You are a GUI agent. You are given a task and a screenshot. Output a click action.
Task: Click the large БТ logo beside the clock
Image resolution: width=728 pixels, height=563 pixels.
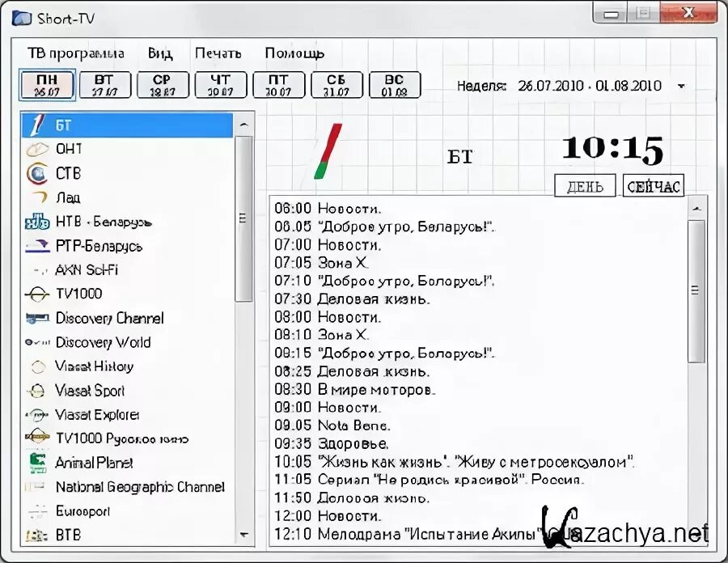328,150
